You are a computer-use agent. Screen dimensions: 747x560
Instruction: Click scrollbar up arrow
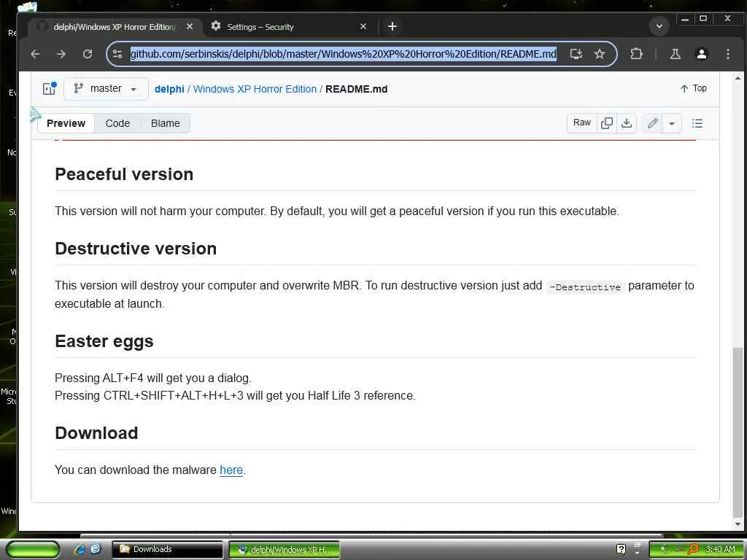(738, 78)
